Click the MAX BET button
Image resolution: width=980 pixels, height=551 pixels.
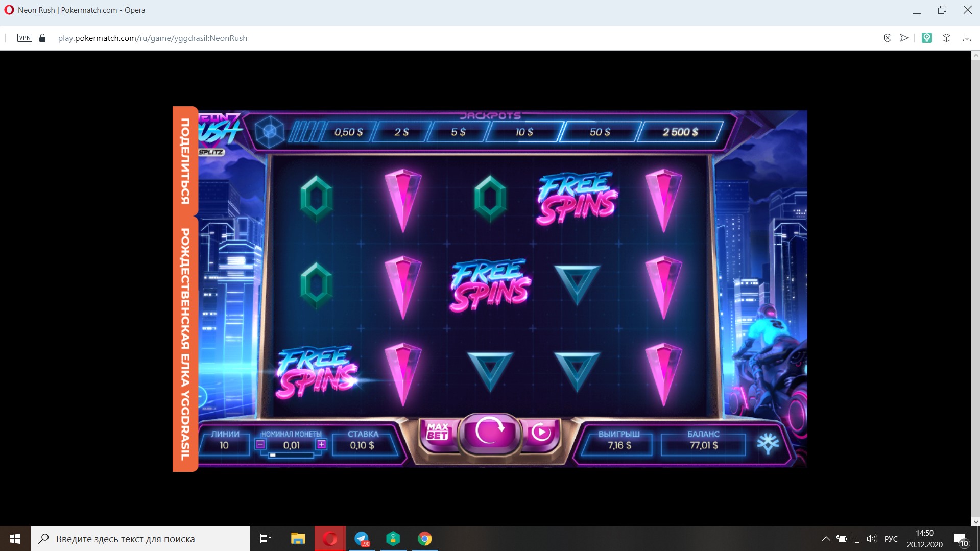[438, 432]
